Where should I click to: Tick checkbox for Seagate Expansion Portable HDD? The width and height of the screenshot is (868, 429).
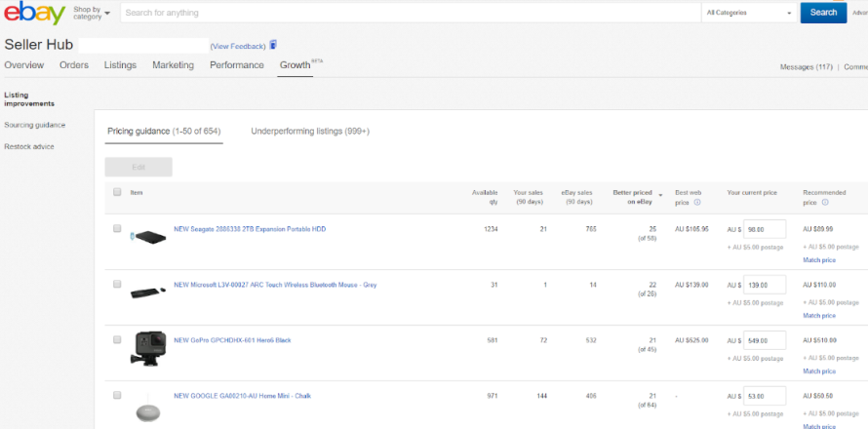pos(117,228)
